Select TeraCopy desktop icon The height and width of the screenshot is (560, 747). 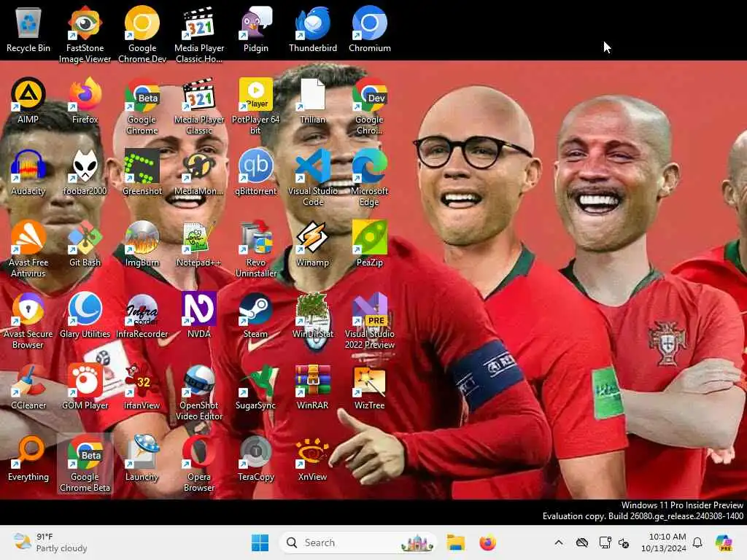[x=256, y=458]
